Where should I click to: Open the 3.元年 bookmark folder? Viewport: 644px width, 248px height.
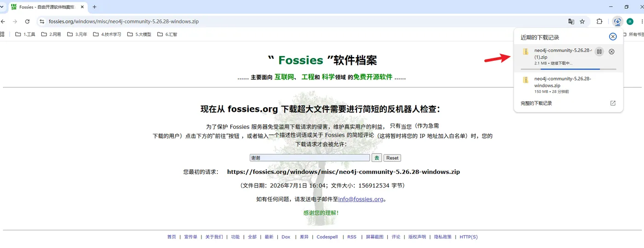click(x=77, y=34)
